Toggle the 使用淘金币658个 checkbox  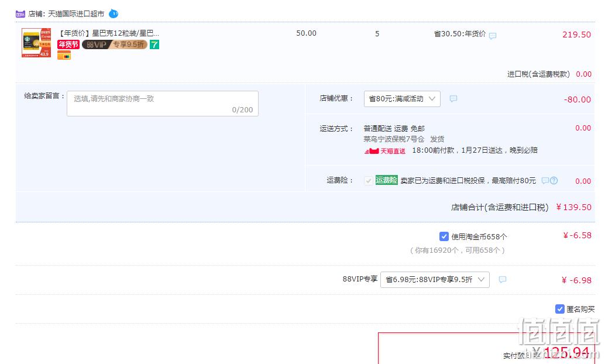444,236
